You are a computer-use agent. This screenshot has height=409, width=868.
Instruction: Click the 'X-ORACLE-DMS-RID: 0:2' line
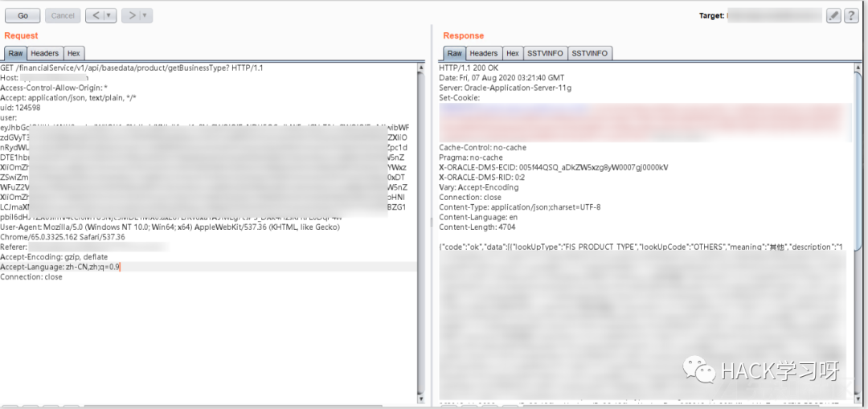click(481, 178)
